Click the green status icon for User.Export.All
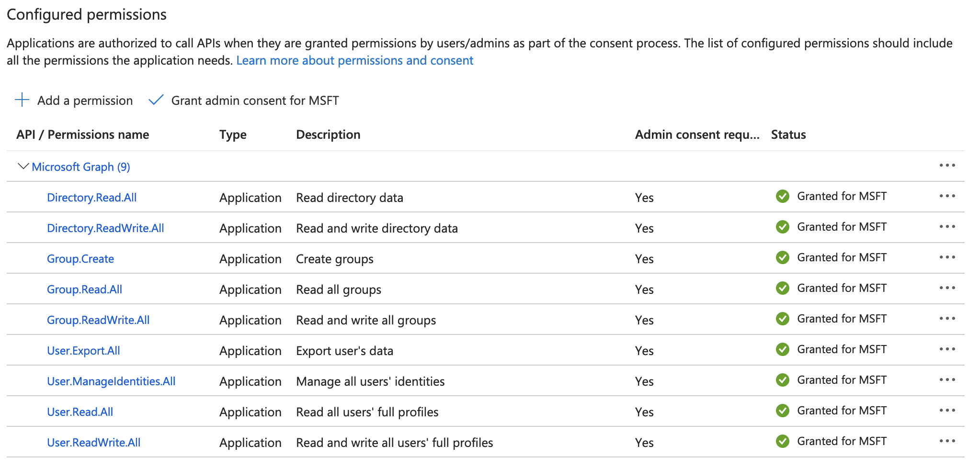The width and height of the screenshot is (980, 468). pyautogui.click(x=782, y=349)
